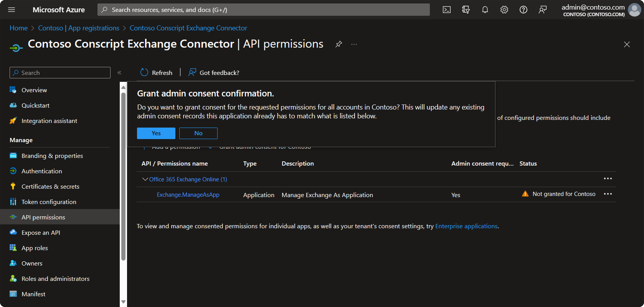
Task: Click the Certificates key icon
Action: (x=13, y=186)
